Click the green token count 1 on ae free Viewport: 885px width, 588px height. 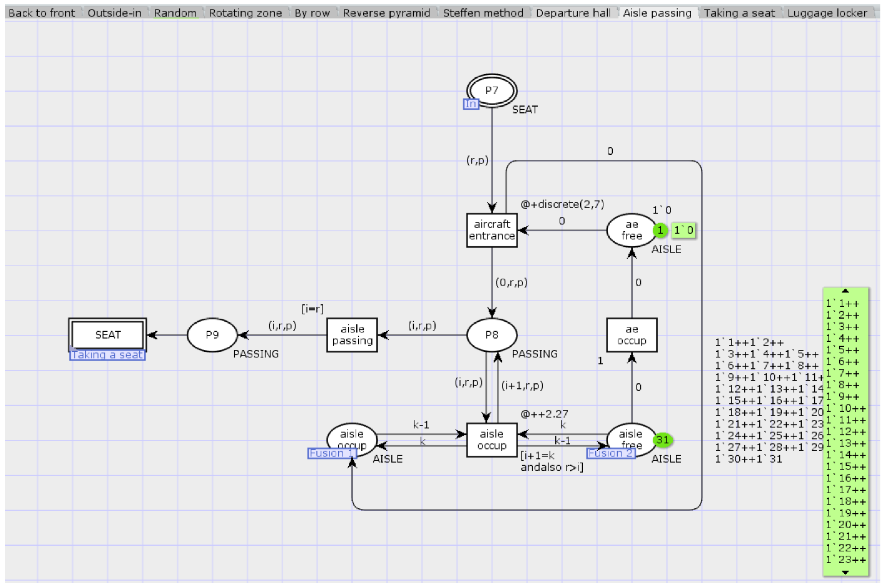click(x=660, y=230)
